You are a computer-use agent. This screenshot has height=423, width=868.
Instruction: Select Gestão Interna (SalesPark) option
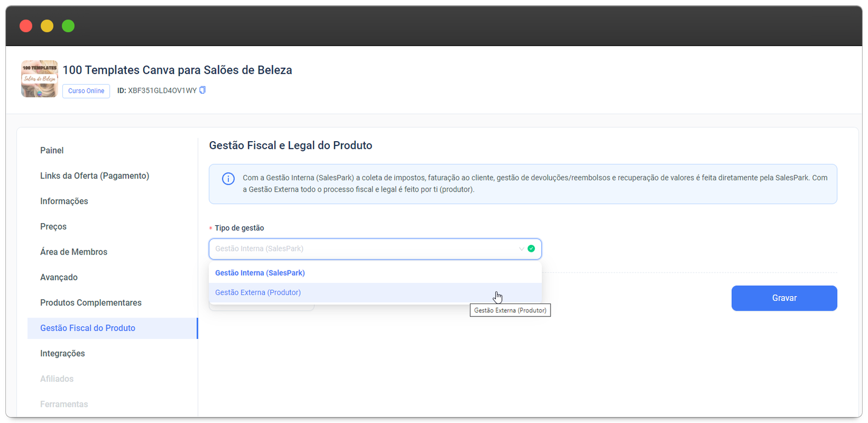(260, 273)
